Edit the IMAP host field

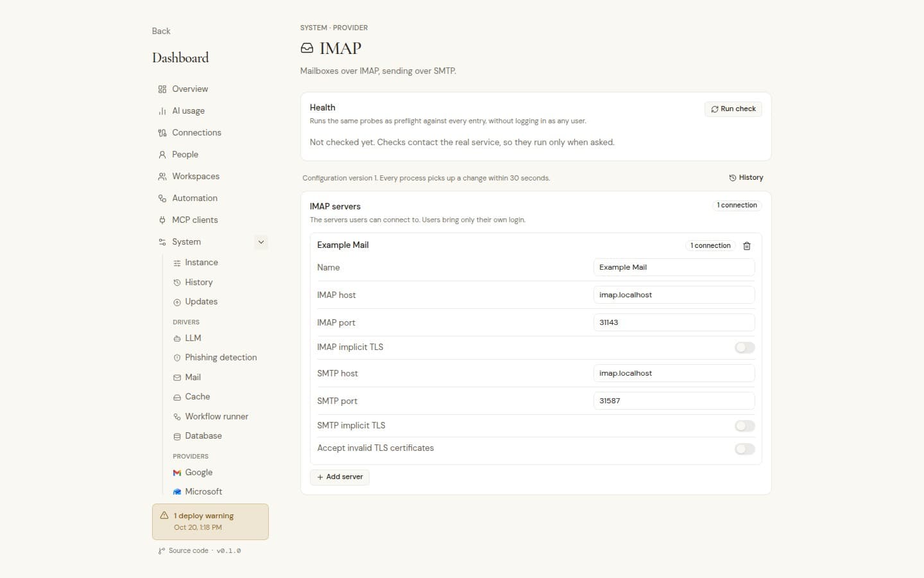[674, 295]
